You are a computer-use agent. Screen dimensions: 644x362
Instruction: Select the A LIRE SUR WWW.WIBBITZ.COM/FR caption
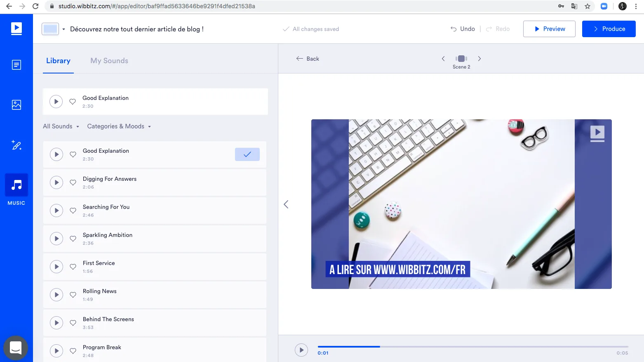(397, 270)
